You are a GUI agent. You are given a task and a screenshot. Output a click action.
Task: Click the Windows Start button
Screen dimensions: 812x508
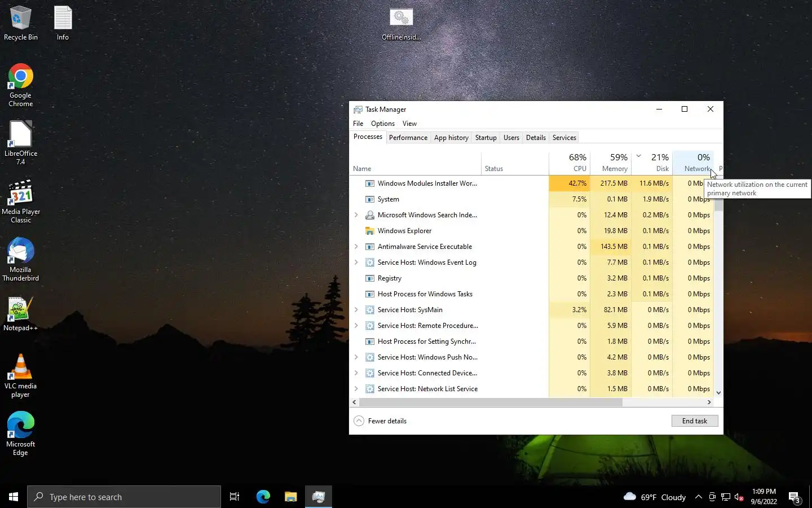click(14, 497)
